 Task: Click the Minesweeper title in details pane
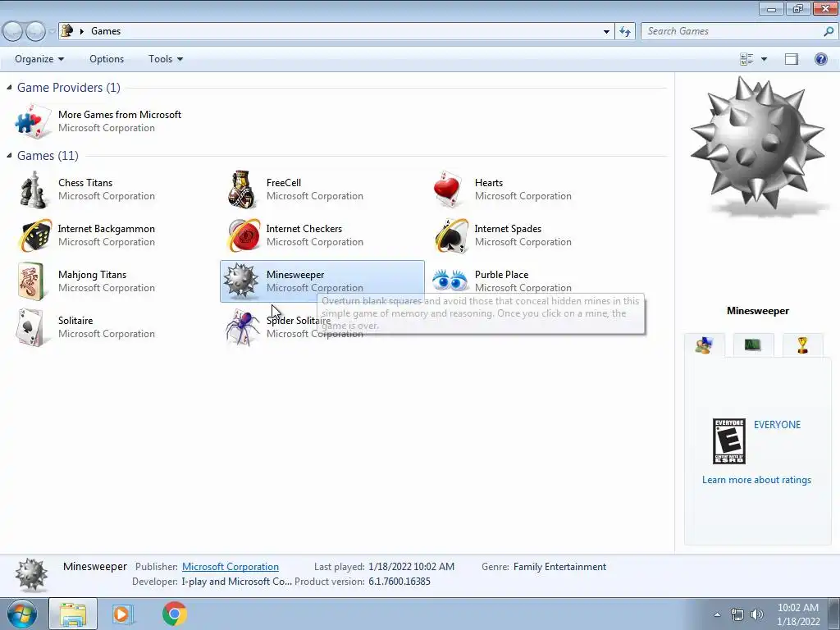[95, 567]
